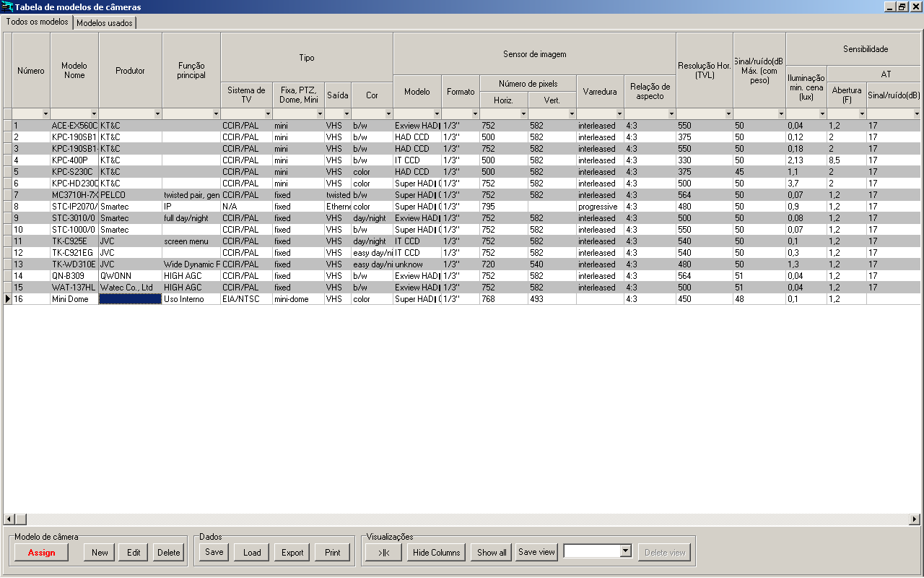Click the Saída column header

pyautogui.click(x=337, y=95)
